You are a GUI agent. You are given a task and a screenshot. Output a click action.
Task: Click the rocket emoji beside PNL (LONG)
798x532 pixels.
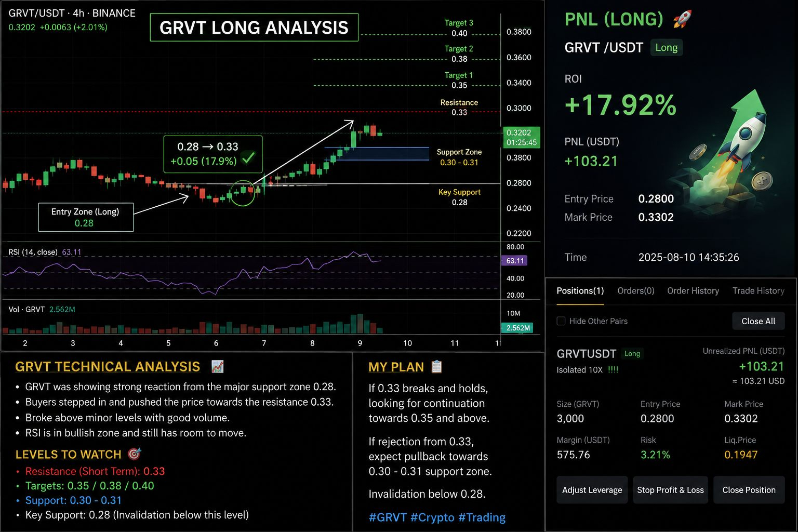[x=682, y=19]
